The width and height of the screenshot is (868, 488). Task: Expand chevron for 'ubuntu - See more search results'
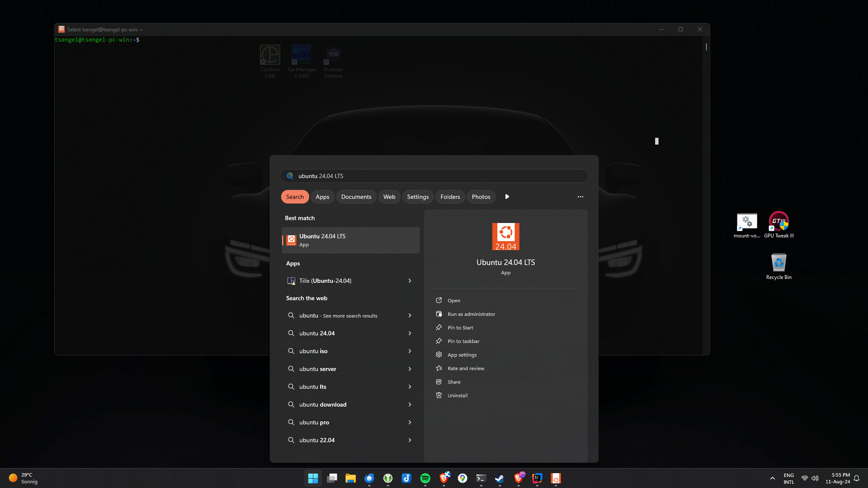click(410, 315)
